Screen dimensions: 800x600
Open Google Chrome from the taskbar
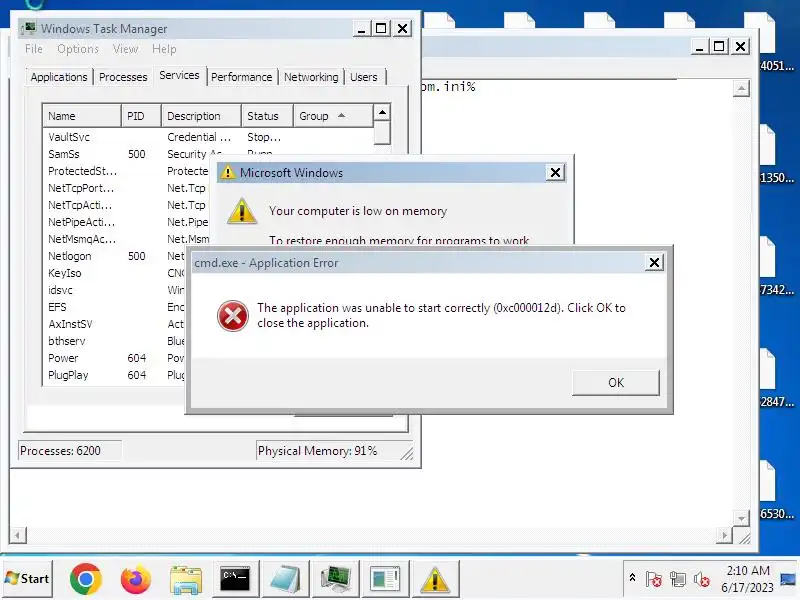[85, 579]
